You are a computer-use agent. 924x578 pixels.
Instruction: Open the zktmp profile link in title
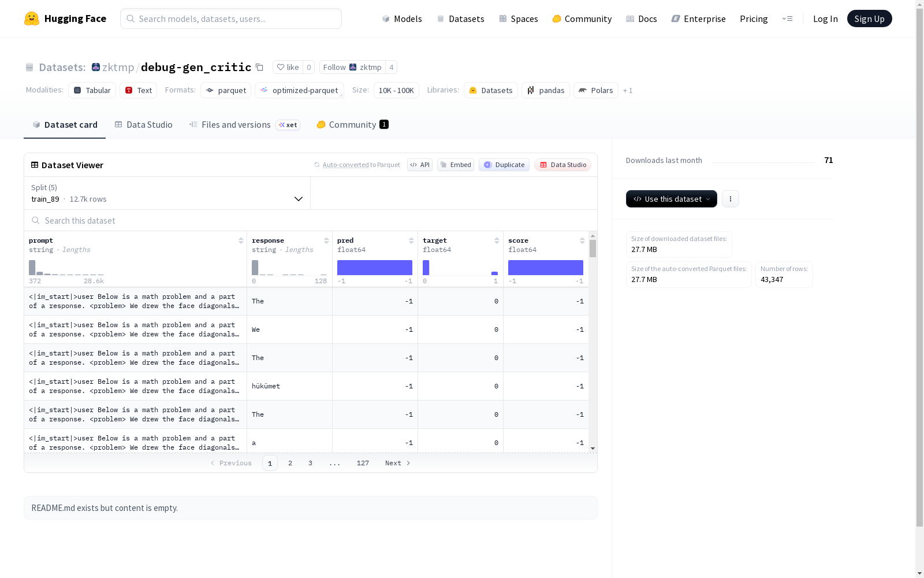click(118, 67)
